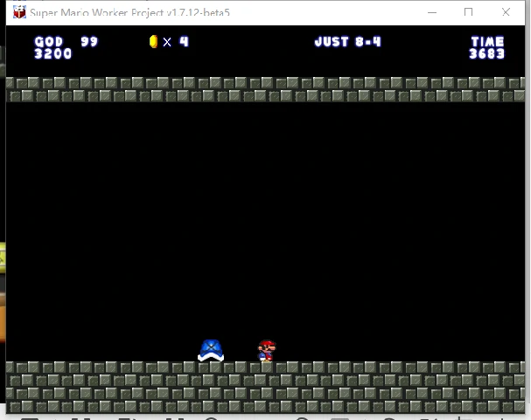This screenshot has height=420, width=531.
Task: Click the Mario character sprite
Action: (267, 351)
